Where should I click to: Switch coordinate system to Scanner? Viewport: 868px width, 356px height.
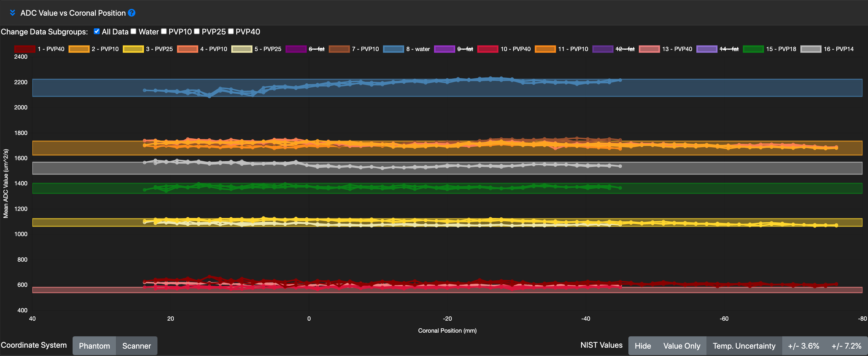click(136, 346)
